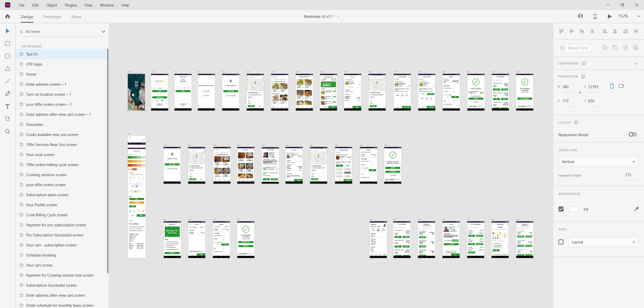The height and width of the screenshot is (308, 644).
Task: Switch to the Prototype tab
Action: tap(52, 16)
